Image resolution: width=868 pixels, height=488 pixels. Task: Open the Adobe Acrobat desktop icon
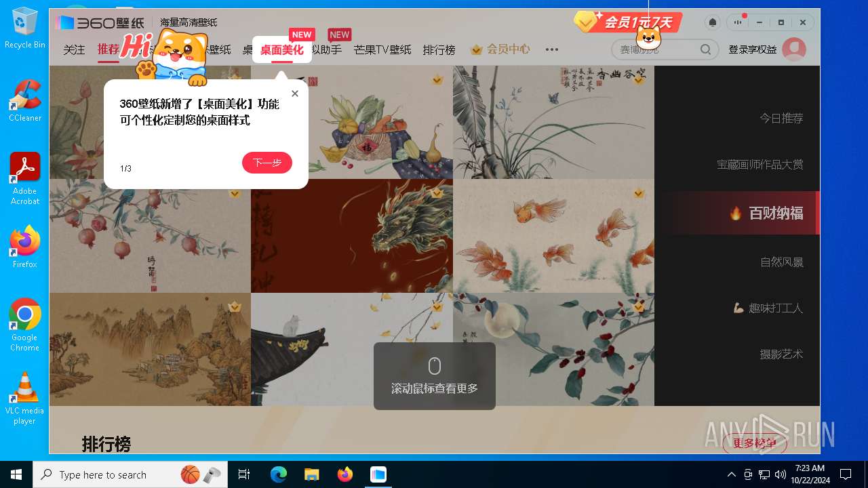(x=24, y=179)
